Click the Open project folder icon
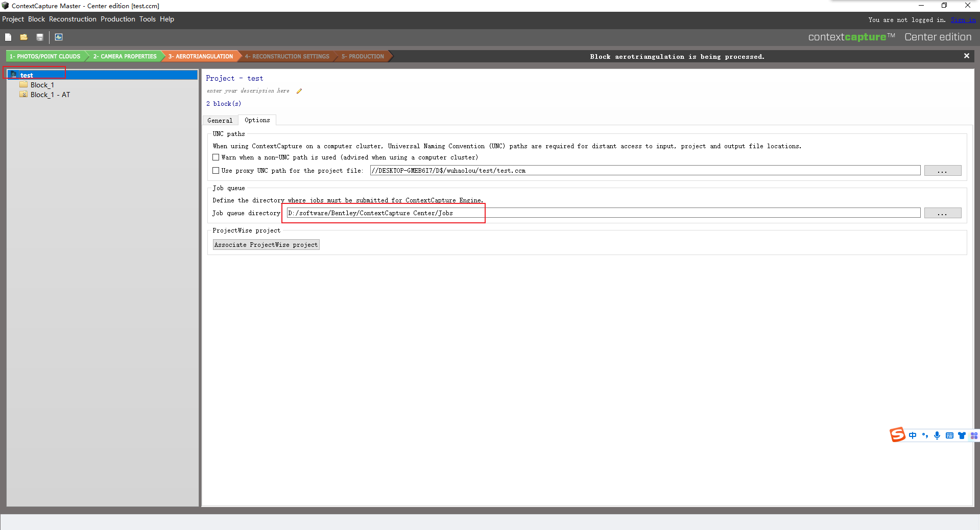The width and height of the screenshot is (980, 530). (x=23, y=37)
